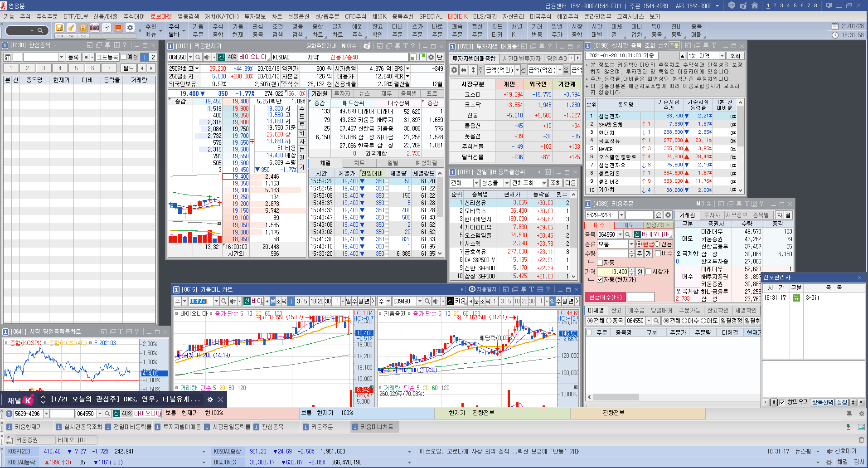Open 선물옵션 menu
Viewport: 868px width, 468px height.
click(298, 16)
